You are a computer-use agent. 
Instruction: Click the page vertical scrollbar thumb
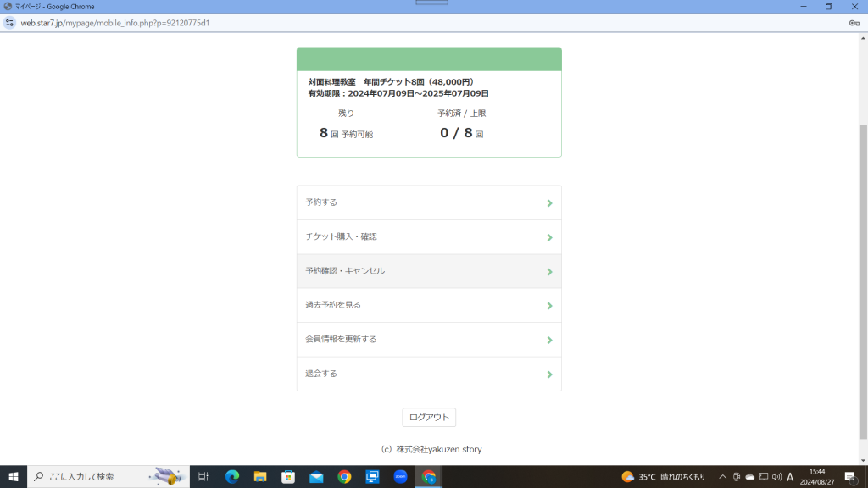point(863,282)
